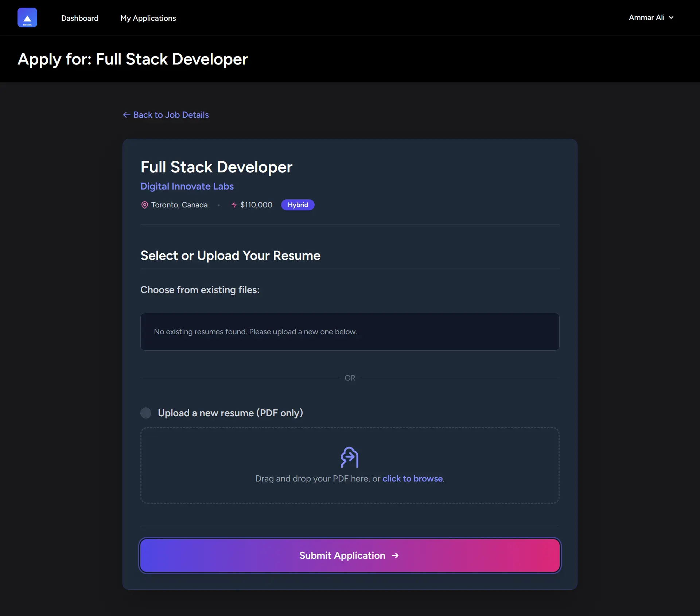Click the back arrow icon near Job Details

click(x=127, y=115)
